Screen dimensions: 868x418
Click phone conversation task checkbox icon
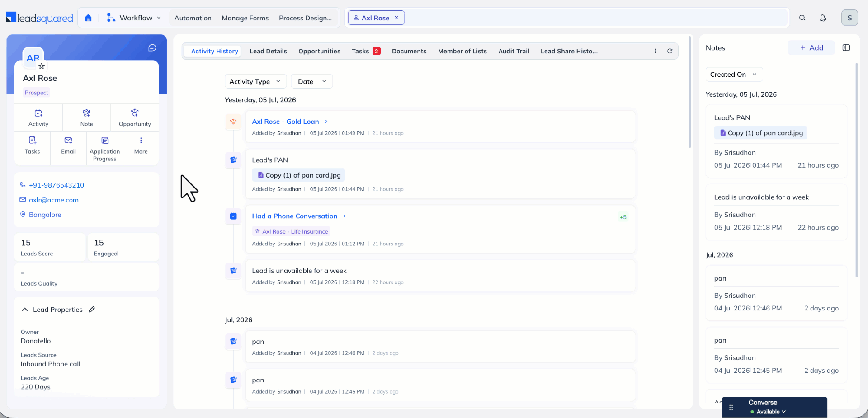click(x=233, y=216)
